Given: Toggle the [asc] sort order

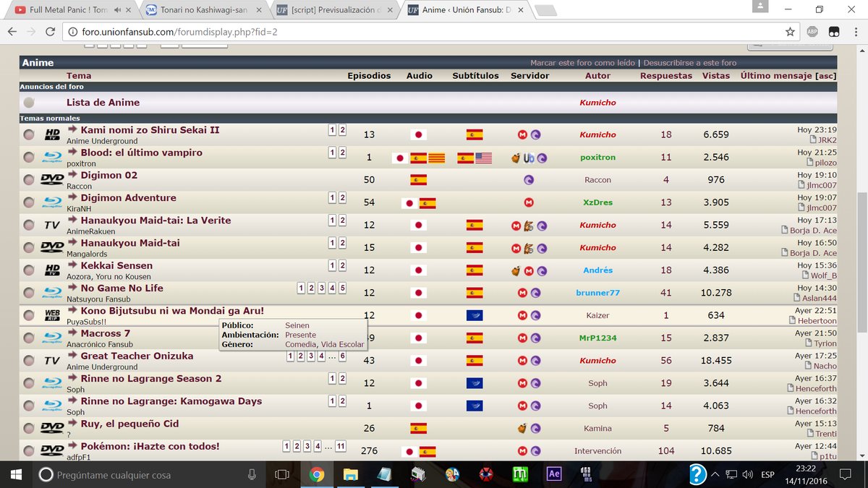Looking at the screenshot, I should point(825,75).
